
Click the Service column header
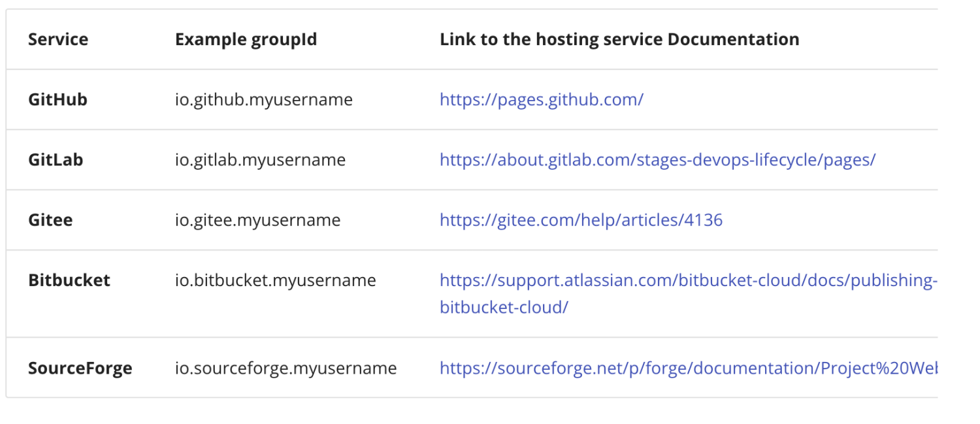click(58, 39)
